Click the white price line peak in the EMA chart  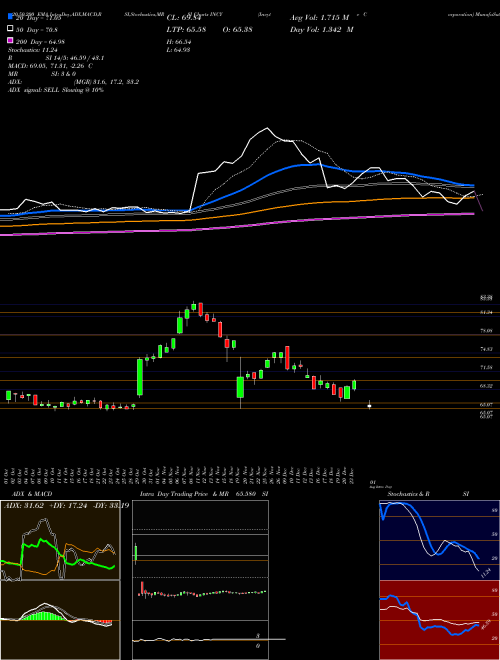click(x=266, y=128)
